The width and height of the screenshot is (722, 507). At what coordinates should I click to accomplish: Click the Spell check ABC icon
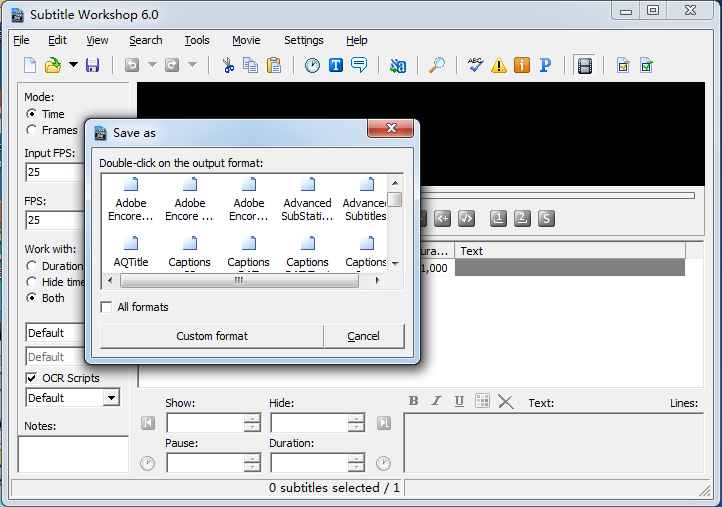pyautogui.click(x=476, y=66)
